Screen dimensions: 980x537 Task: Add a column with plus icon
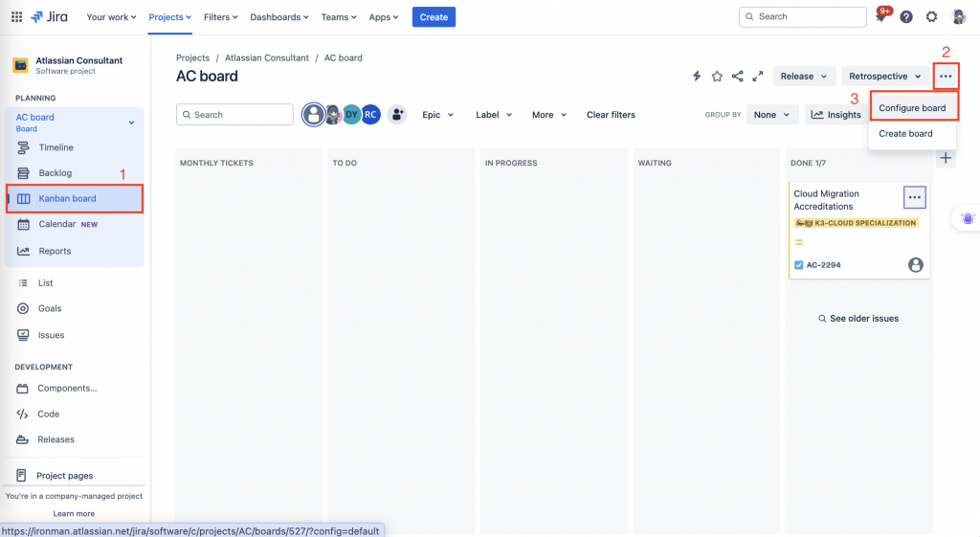click(x=946, y=158)
